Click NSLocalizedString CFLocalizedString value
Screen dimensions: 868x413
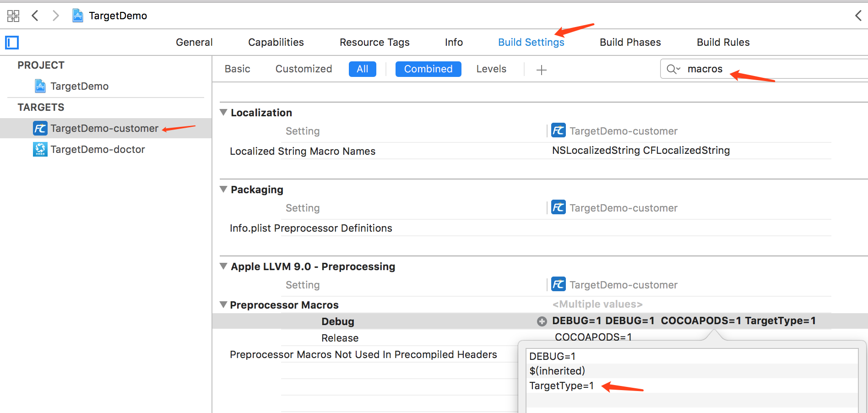pos(641,150)
